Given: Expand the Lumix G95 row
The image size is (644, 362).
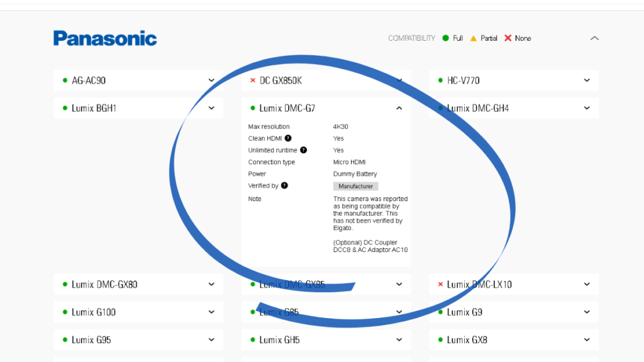Looking at the screenshot, I should [138, 339].
